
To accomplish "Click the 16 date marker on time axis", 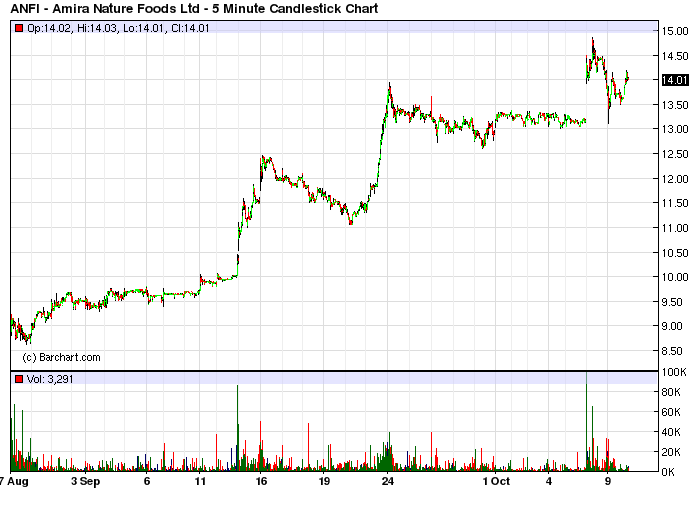I will [261, 482].
